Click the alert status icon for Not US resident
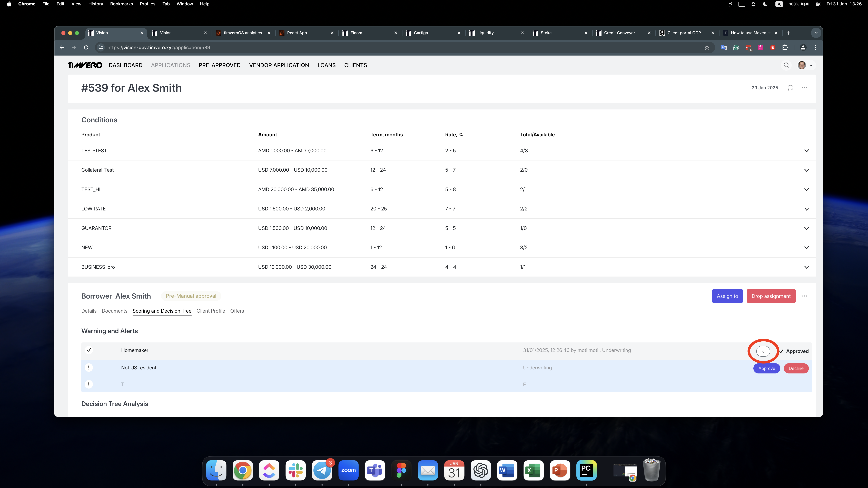Screen dimensions: 868x488 coord(89,367)
